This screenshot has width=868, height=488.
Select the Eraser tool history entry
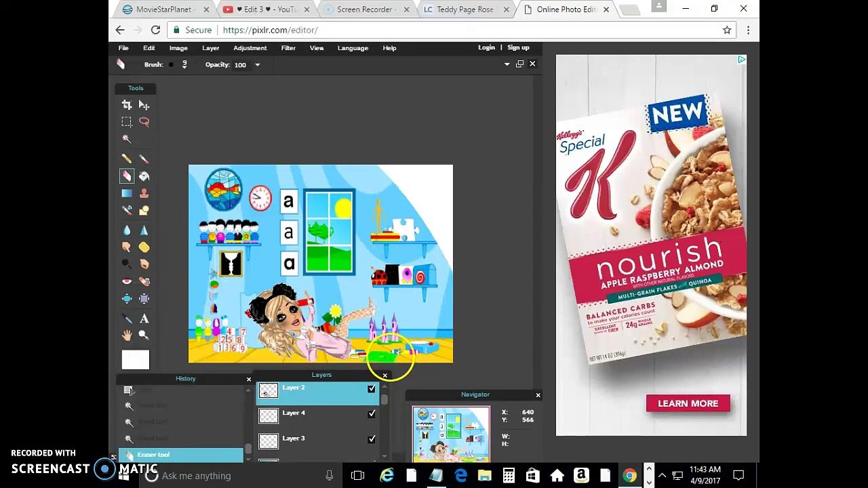[181, 455]
